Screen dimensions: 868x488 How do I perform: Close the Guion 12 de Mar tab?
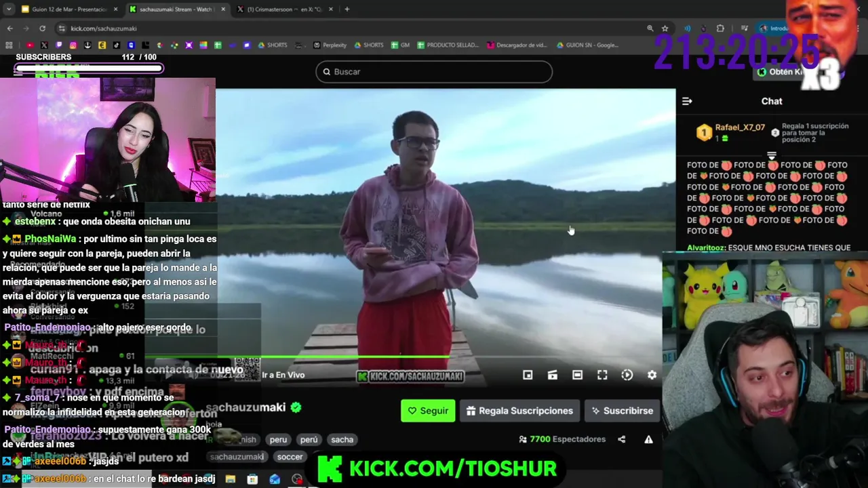[115, 9]
